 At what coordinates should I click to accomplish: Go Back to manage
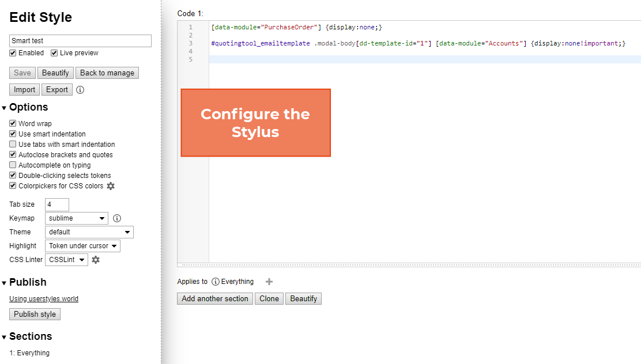pyautogui.click(x=107, y=73)
